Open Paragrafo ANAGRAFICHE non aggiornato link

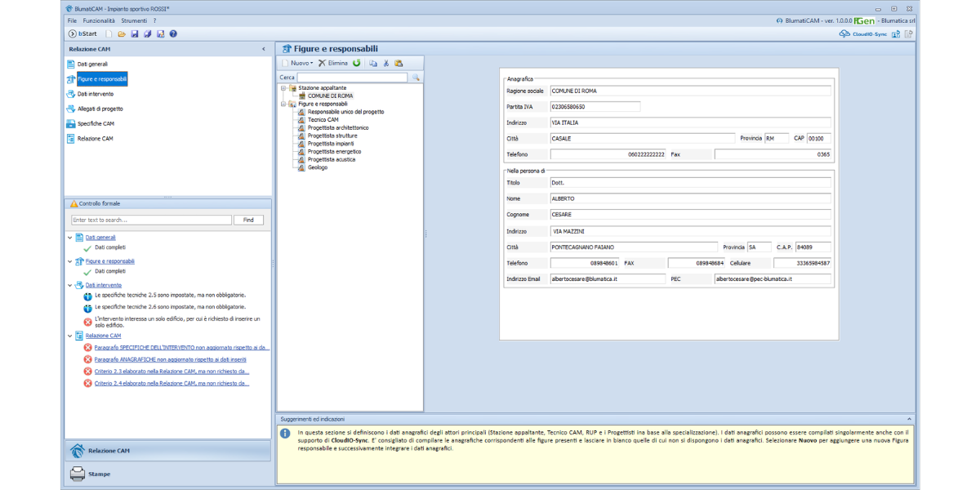170,359
